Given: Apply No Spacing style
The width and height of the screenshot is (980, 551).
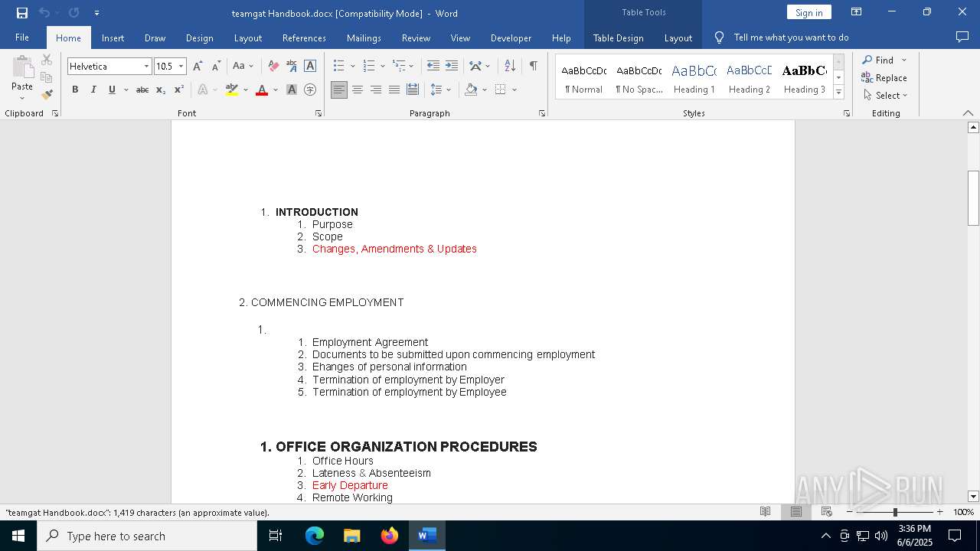Looking at the screenshot, I should click(639, 77).
